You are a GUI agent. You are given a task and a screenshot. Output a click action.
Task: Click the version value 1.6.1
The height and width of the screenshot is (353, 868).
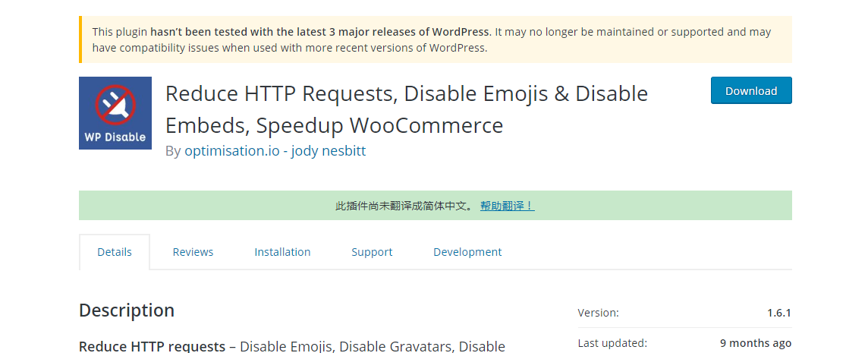(x=779, y=313)
